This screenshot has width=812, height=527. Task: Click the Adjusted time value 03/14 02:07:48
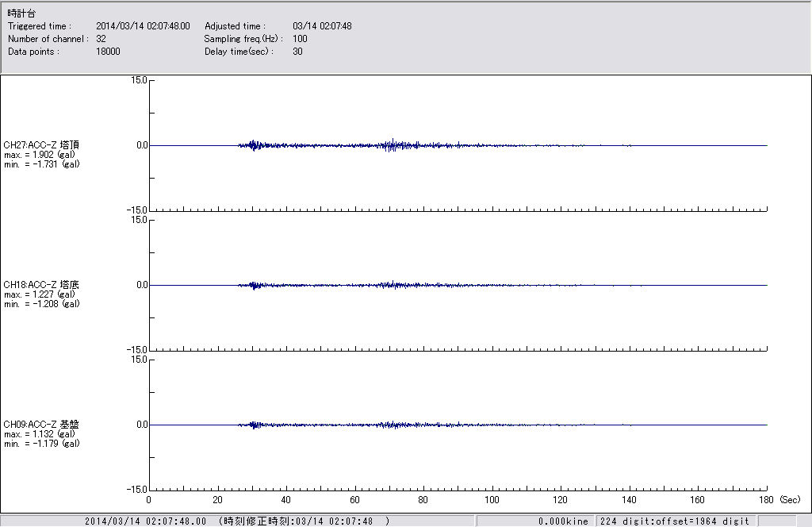(322, 26)
